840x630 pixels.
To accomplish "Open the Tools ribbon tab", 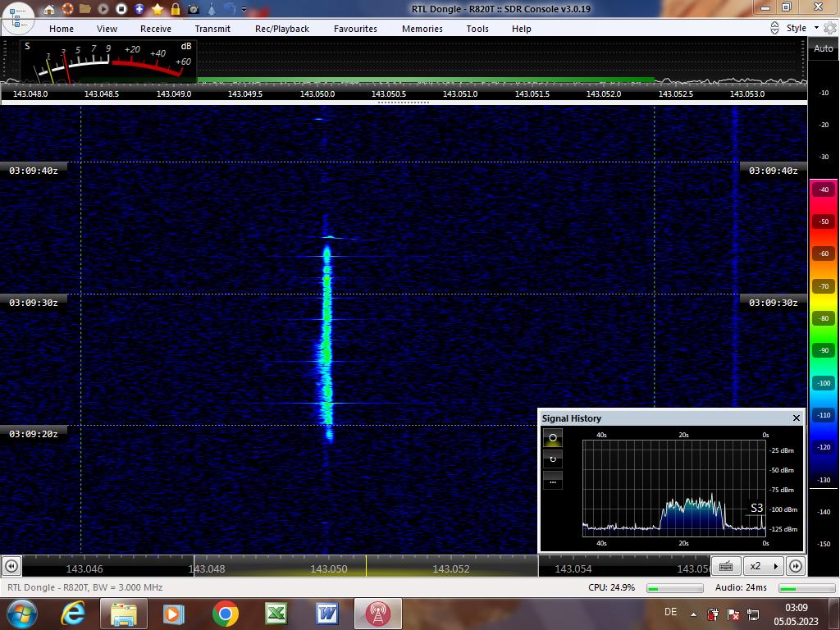I will (477, 29).
